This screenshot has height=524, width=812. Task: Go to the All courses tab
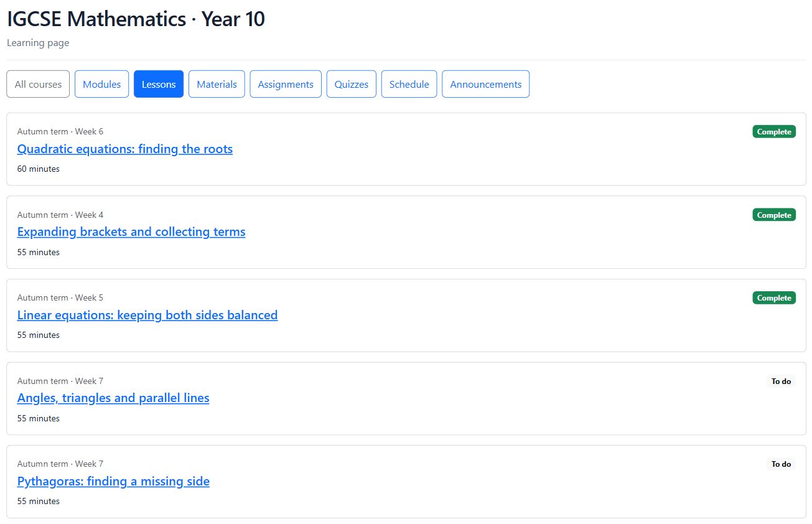coord(38,84)
